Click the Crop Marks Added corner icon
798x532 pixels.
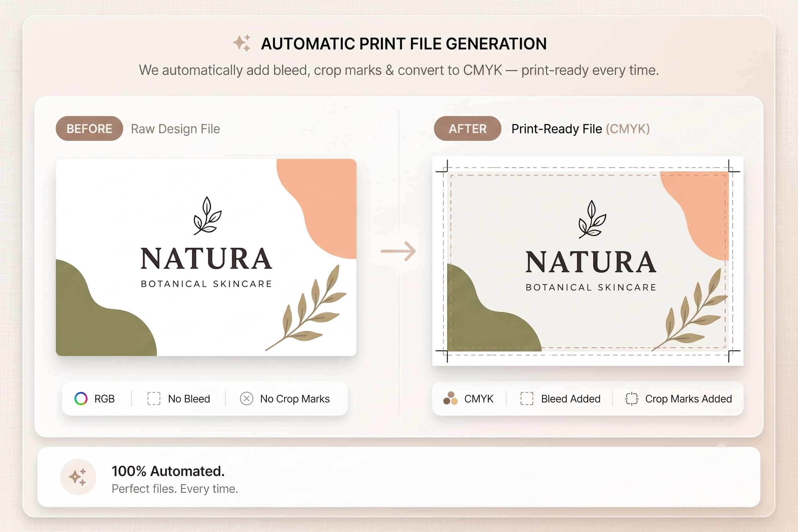(x=632, y=398)
